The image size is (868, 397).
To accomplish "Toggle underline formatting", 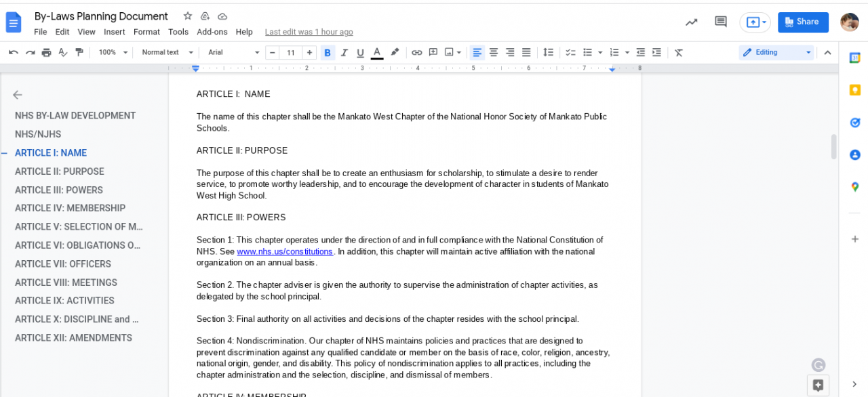I will click(x=360, y=52).
